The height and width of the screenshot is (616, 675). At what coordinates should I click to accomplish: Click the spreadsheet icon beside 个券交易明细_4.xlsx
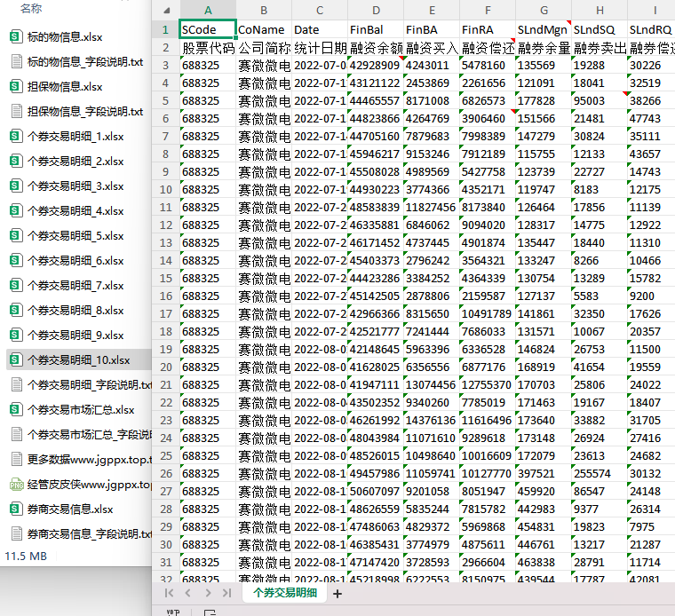16,210
